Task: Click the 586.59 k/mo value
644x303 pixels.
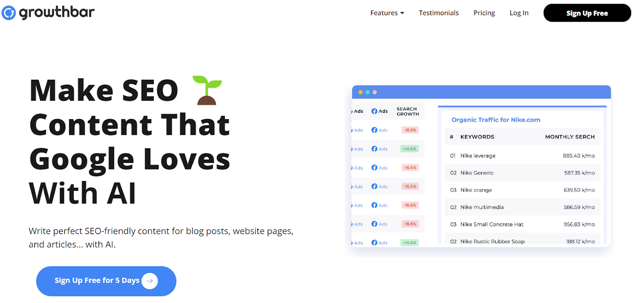Action: 579,207
